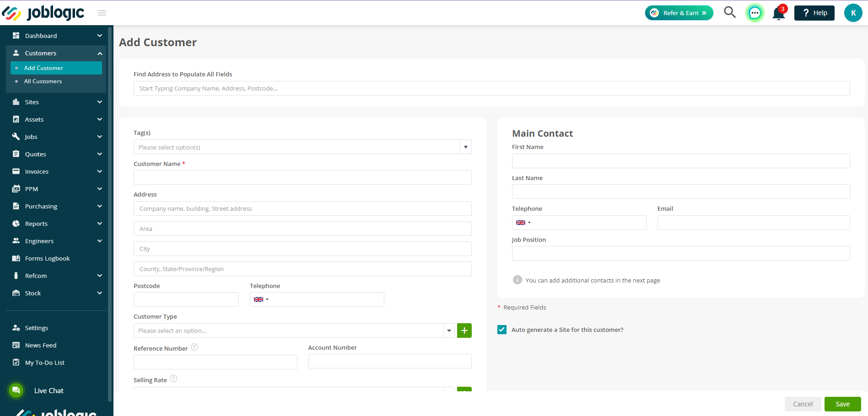The height and width of the screenshot is (416, 868).
Task: Click the Refer & Earn button
Action: point(679,13)
